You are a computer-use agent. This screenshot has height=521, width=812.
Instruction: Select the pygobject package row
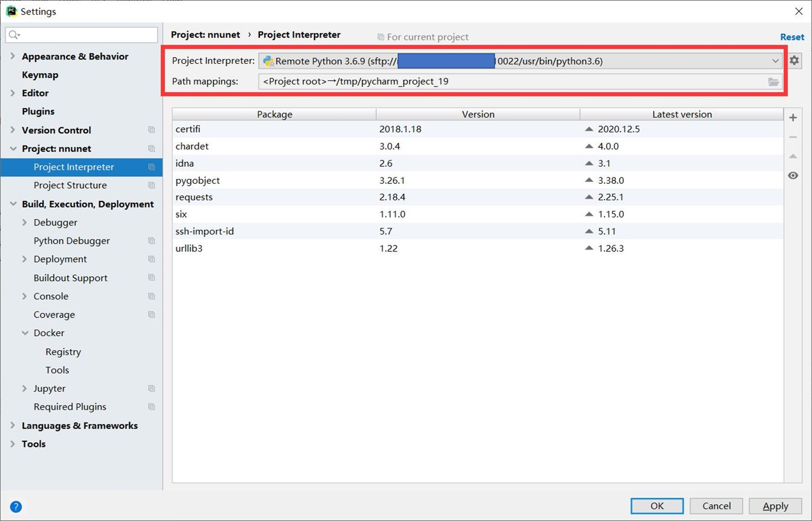coord(478,180)
